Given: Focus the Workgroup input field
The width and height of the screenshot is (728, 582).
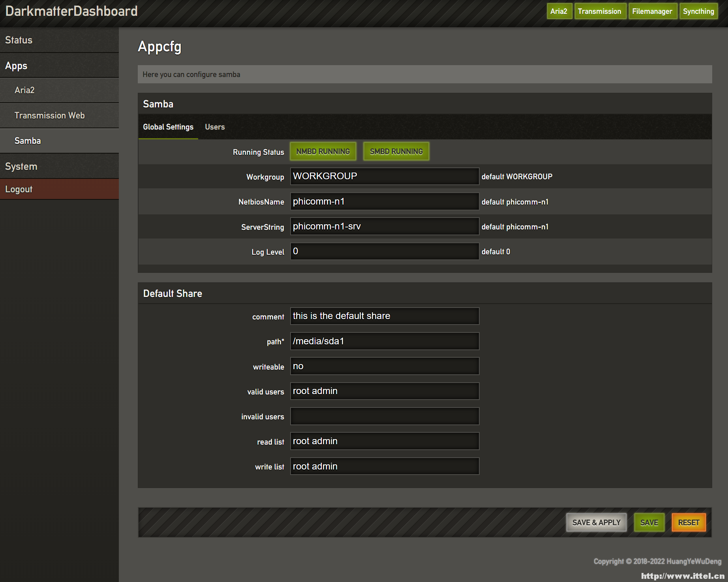Looking at the screenshot, I should 385,176.
